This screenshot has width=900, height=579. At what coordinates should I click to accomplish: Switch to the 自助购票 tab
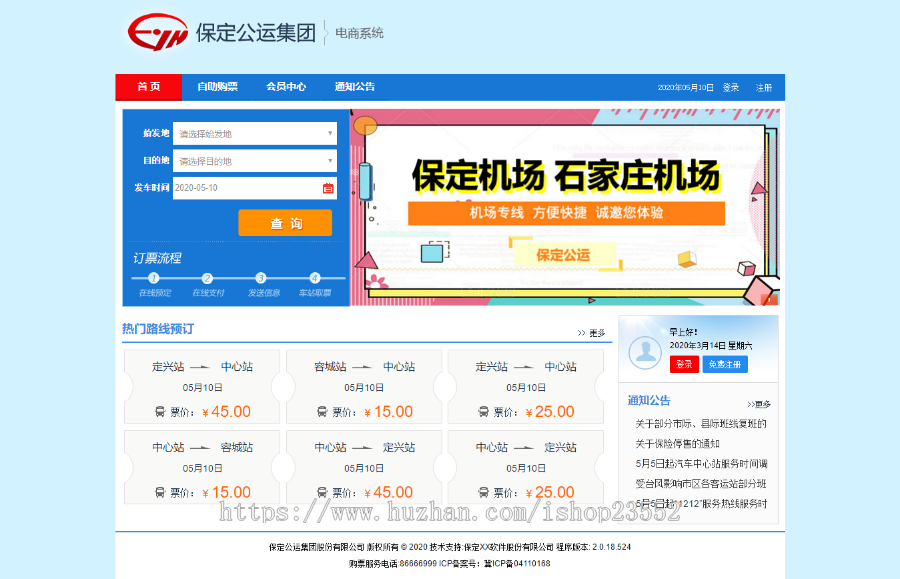click(x=219, y=86)
